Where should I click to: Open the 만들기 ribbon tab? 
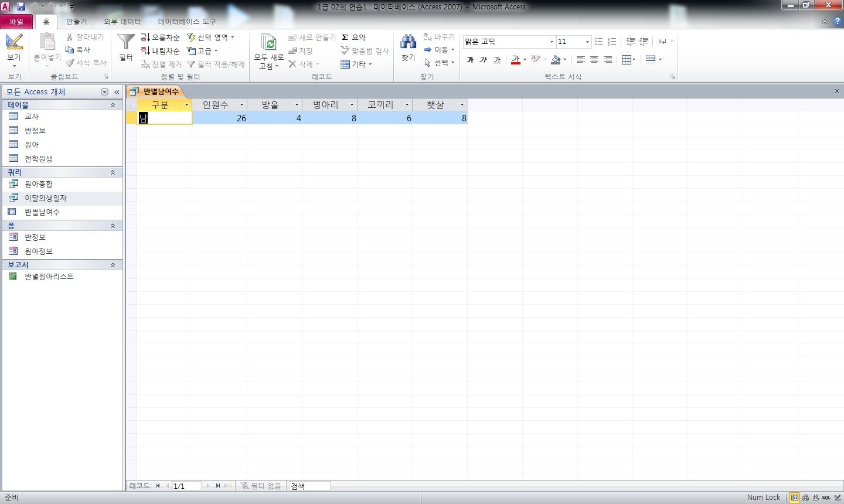pos(76,22)
